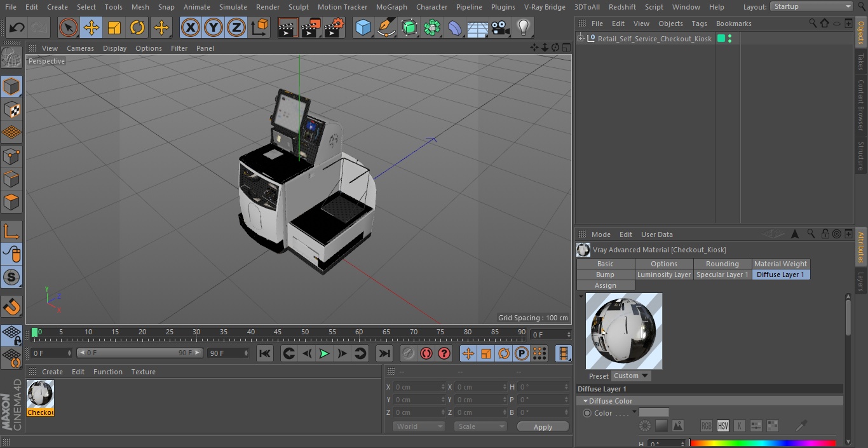The height and width of the screenshot is (448, 868).
Task: Open the Scale mode dropdown
Action: click(480, 426)
